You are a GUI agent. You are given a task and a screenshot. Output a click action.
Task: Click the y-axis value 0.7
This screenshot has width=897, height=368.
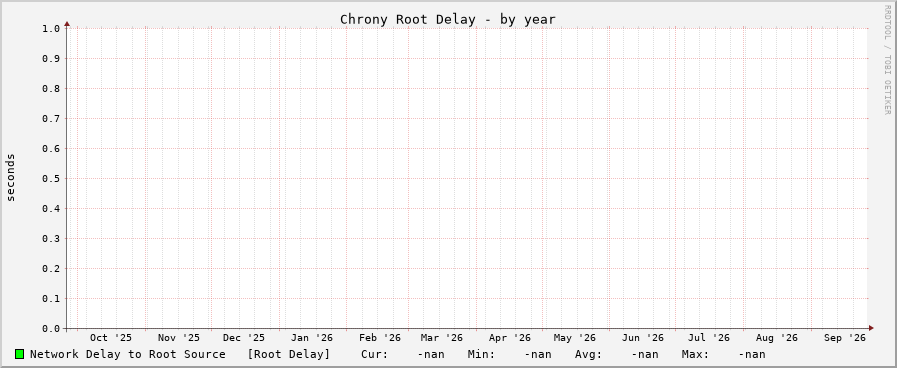pos(51,118)
